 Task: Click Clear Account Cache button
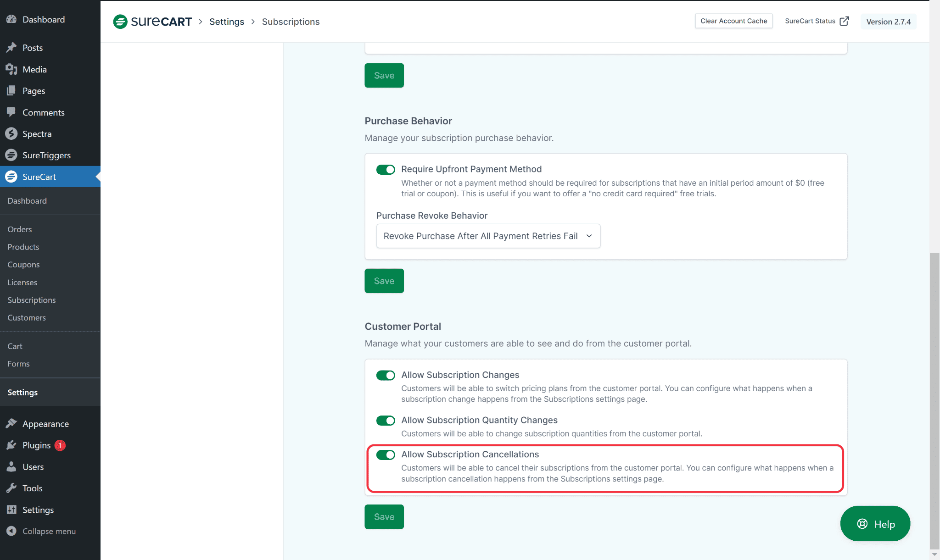coord(733,21)
